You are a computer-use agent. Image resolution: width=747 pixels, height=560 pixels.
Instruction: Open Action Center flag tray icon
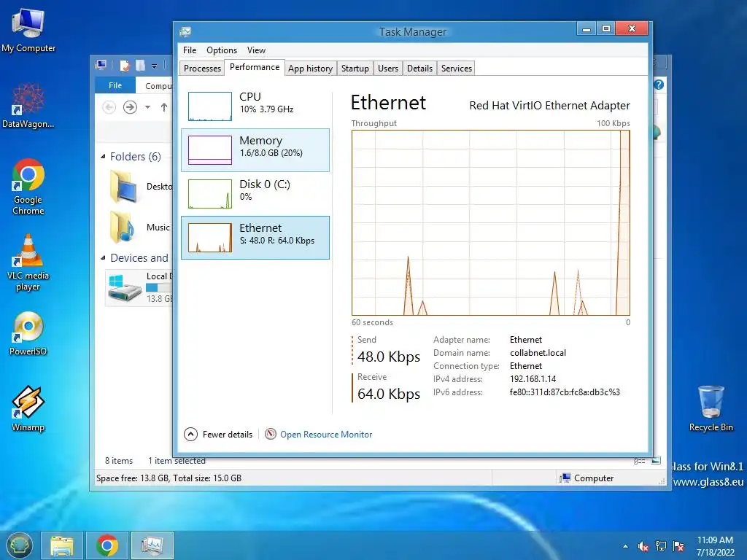(678, 546)
